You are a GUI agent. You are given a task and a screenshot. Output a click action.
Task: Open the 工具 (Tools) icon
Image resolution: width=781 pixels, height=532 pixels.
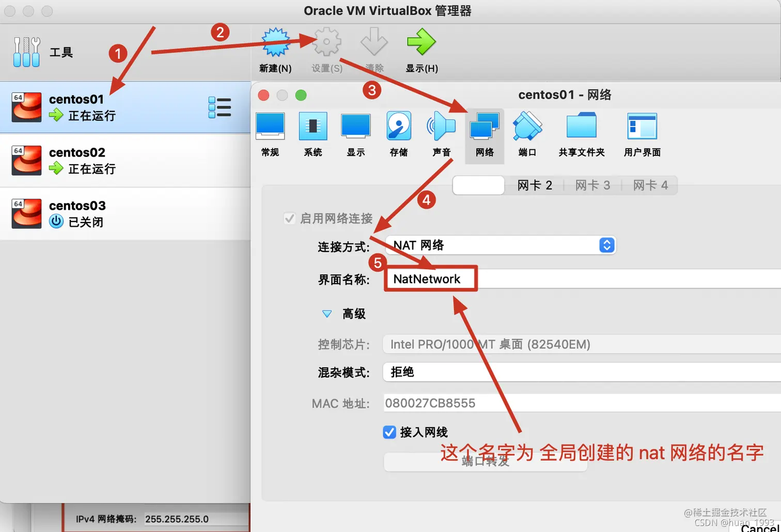[27, 52]
